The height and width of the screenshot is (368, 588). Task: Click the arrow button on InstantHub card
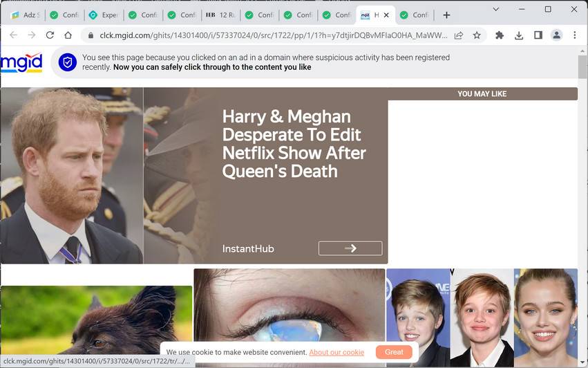(x=350, y=248)
